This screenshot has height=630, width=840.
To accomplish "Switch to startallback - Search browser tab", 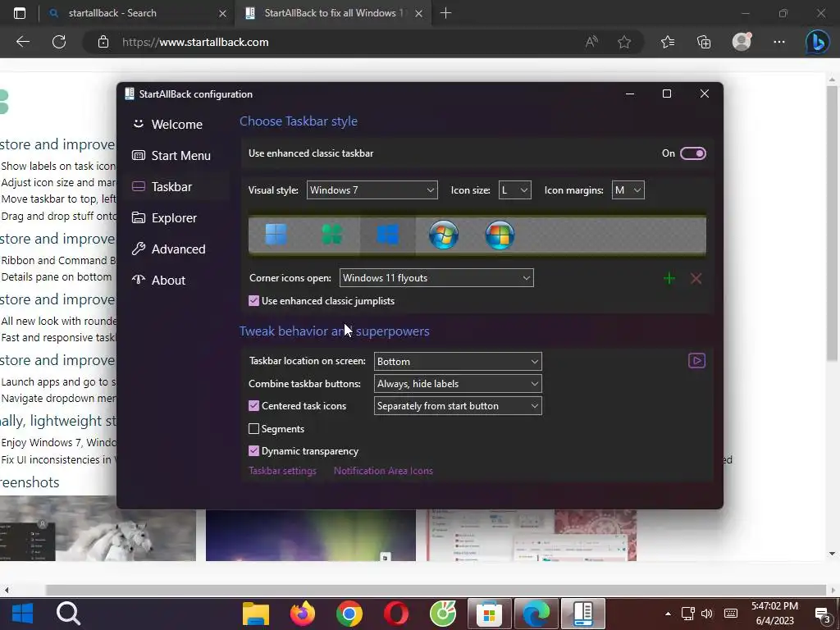I will coord(137,13).
